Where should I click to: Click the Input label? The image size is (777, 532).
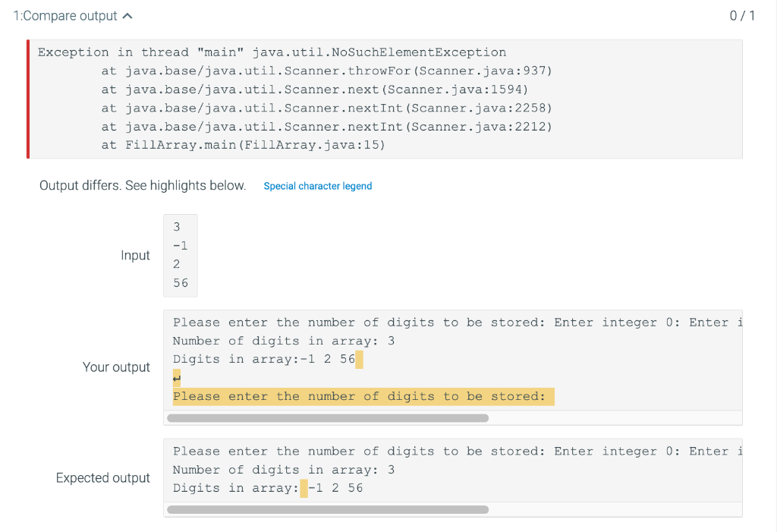pyautogui.click(x=135, y=255)
